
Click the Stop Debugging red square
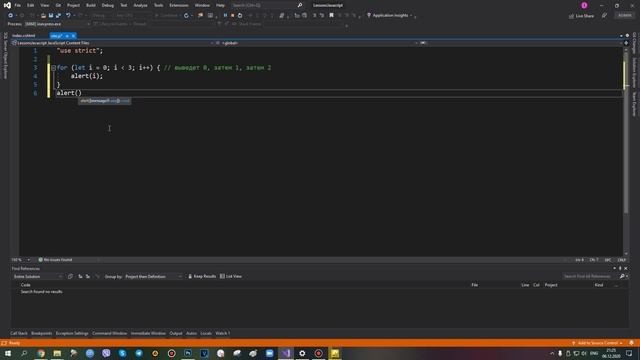[233, 16]
